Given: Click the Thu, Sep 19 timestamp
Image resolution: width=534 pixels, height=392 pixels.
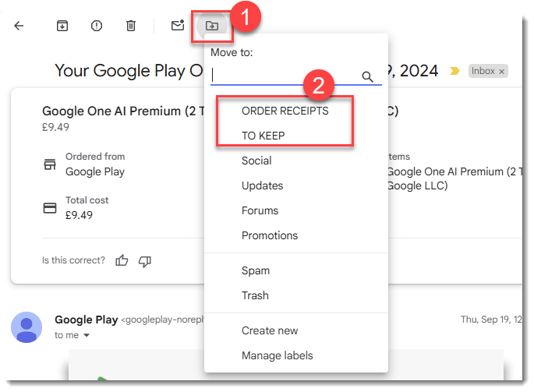Looking at the screenshot, I should click(491, 320).
